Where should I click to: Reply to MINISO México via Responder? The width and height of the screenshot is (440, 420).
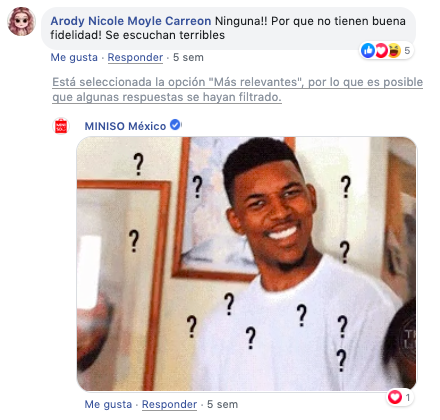tap(169, 404)
